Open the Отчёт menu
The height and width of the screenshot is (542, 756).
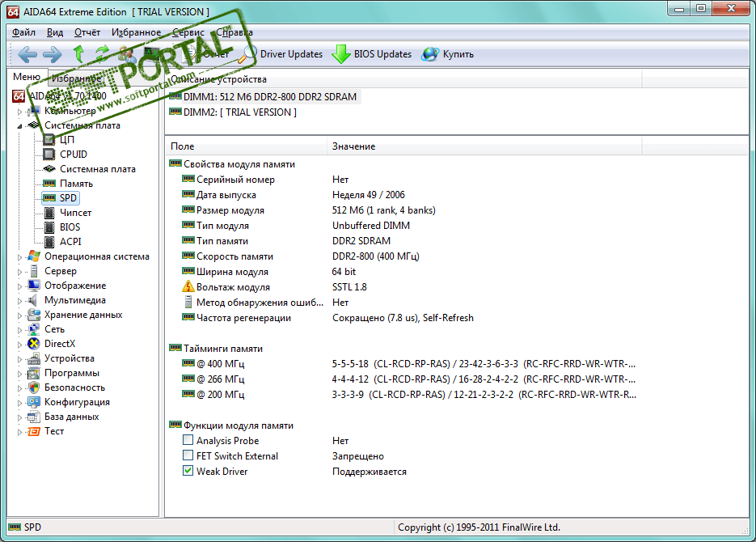click(87, 32)
